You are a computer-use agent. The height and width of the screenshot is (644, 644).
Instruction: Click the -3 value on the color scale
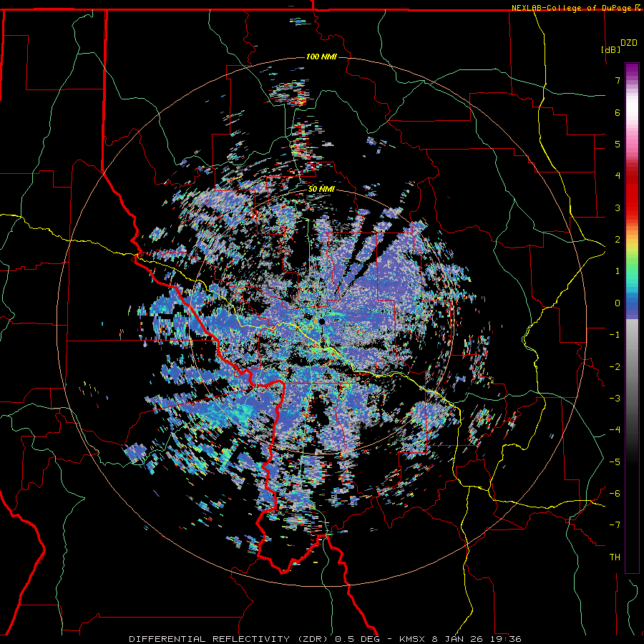(x=615, y=399)
